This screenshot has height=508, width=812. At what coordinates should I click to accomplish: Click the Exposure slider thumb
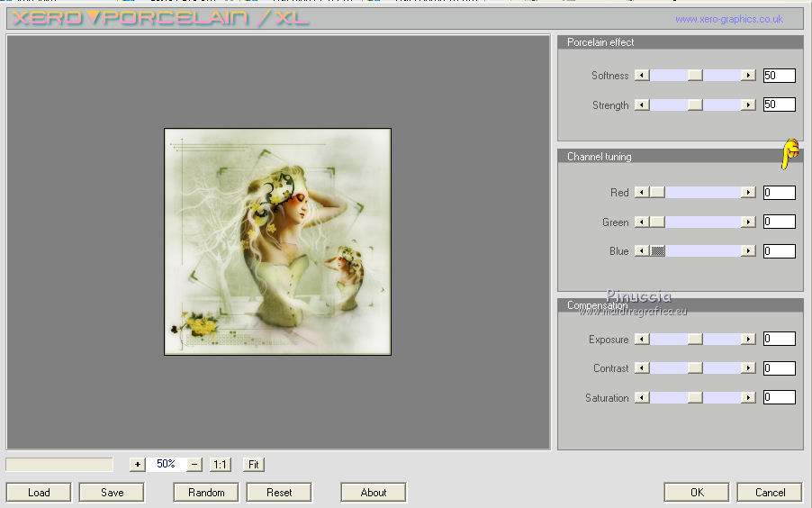695,339
